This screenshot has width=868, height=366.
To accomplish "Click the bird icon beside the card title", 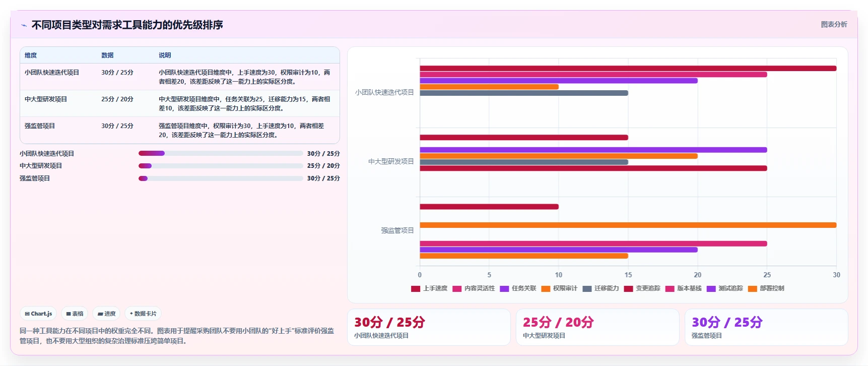I will 24,25.
